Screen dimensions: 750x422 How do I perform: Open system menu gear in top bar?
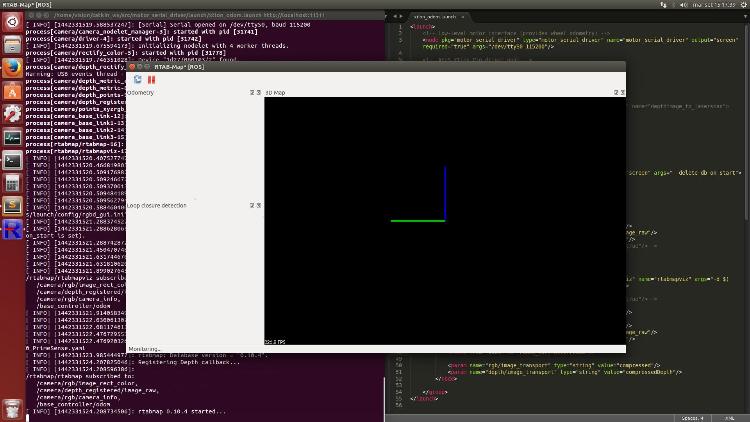(741, 5)
